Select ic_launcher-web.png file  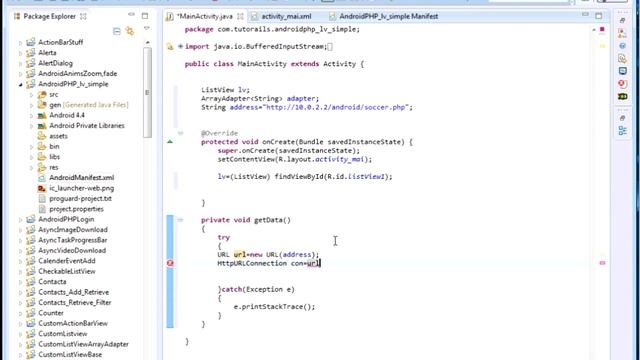[82, 188]
